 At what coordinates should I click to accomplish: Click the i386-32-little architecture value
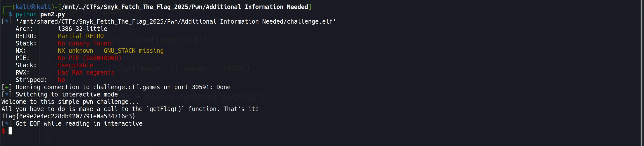pyautogui.click(x=83, y=29)
